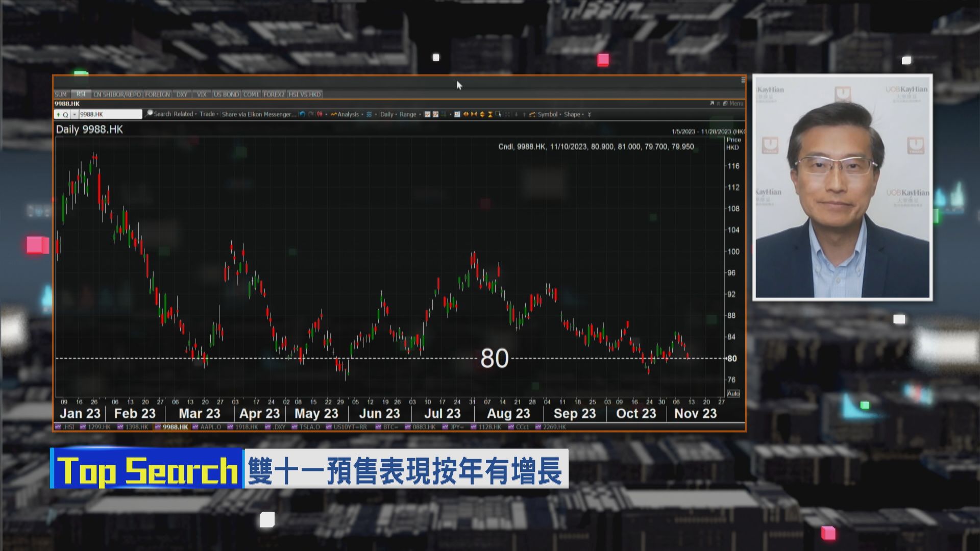Switch to the SUM tab
980x551 pixels.
coord(61,94)
